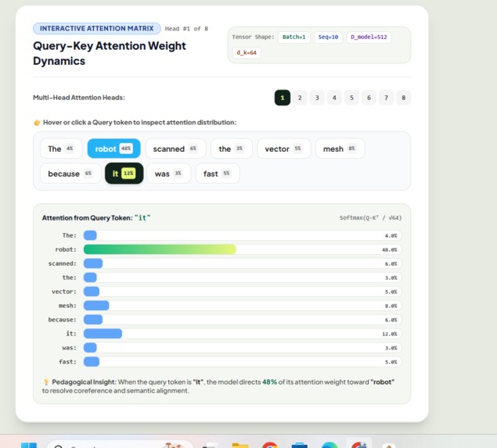Switch to attention head 4

tap(334, 98)
